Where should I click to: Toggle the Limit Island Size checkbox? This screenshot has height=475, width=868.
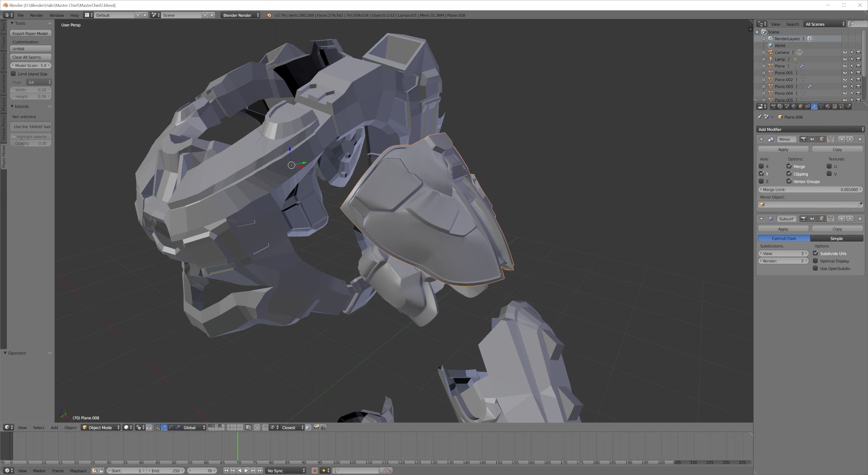point(14,74)
